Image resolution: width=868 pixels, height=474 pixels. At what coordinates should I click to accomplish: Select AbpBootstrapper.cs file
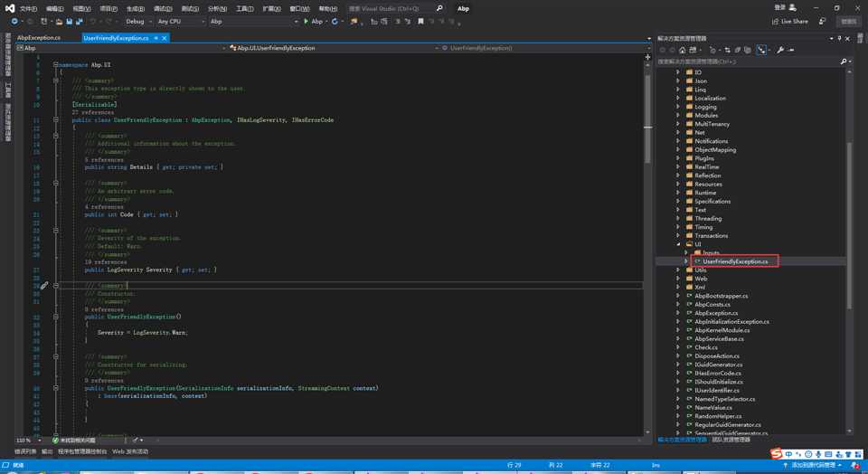pos(721,296)
